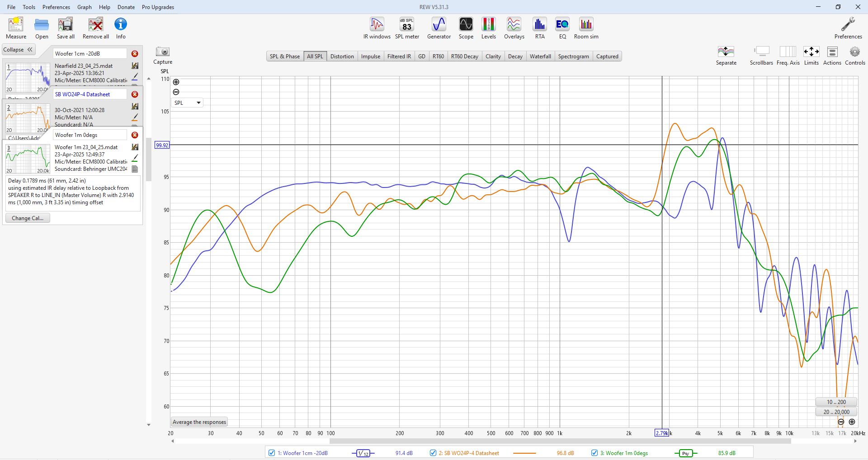Collapse the measurements panel
Image resolution: width=868 pixels, height=460 pixels.
18,50
